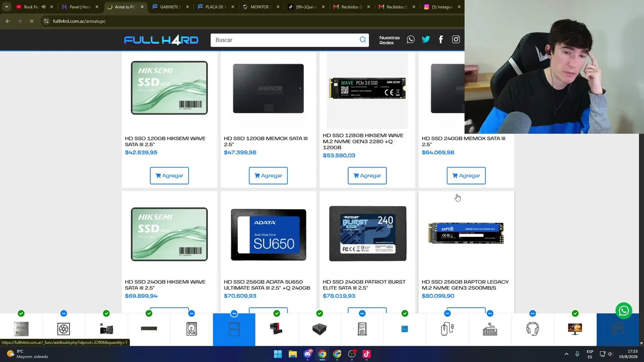Select the Windows operating system category
This screenshot has height=362, width=644.
pyautogui.click(x=405, y=329)
